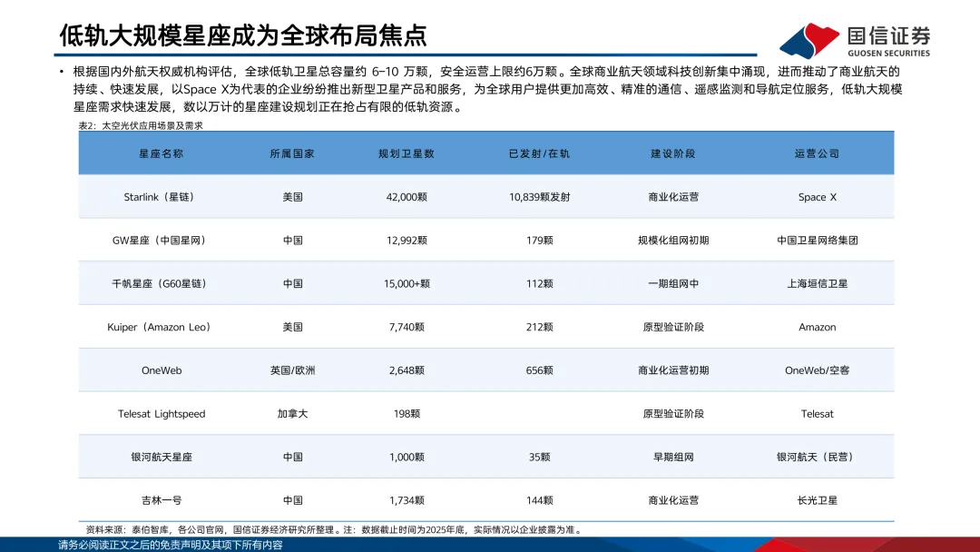Screen dimensions: 980x552
Task: Select the 一期组网中 cell
Action: tap(673, 283)
